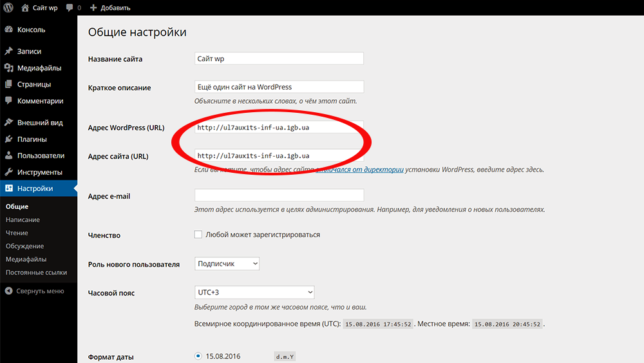Open the comments bubble icon in admin bar
Screen dimensions: 644x363
70,8
